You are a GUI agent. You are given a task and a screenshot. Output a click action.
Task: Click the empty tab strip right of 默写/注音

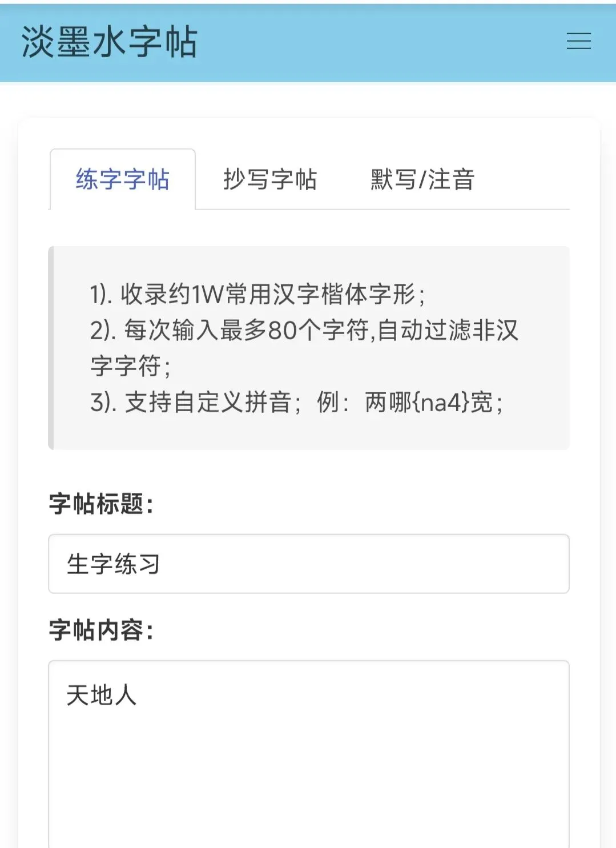(536, 179)
